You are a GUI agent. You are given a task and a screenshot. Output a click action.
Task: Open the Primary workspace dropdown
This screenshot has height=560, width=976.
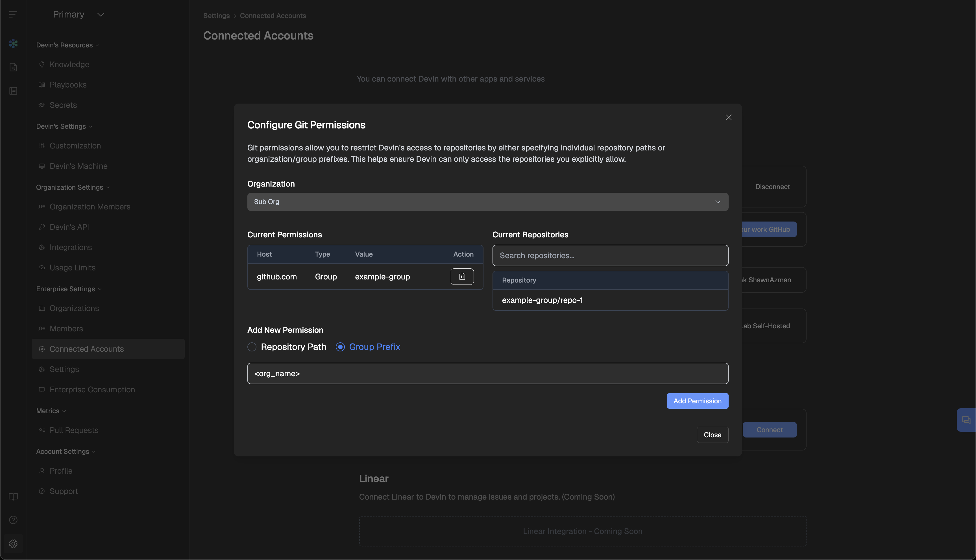pos(79,15)
